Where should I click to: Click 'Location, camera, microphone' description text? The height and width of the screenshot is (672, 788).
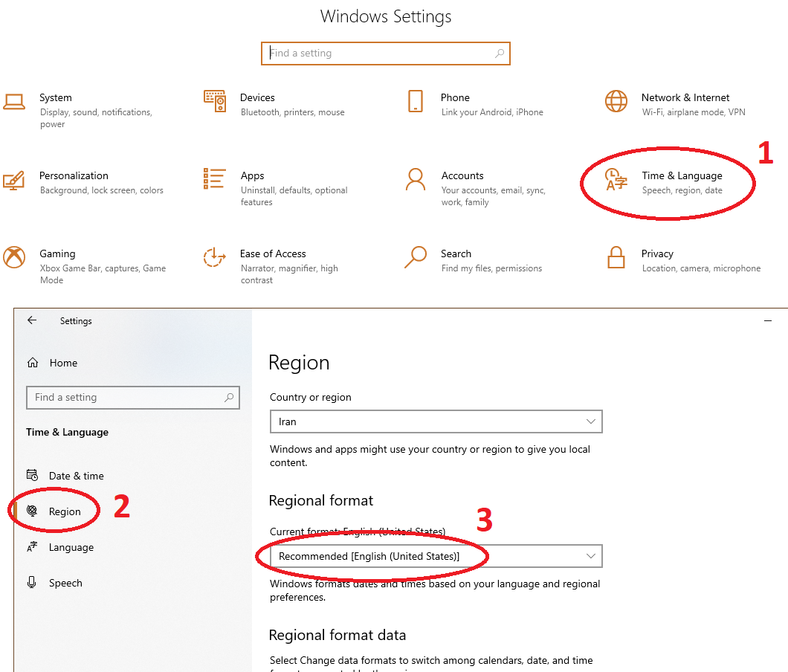(701, 268)
